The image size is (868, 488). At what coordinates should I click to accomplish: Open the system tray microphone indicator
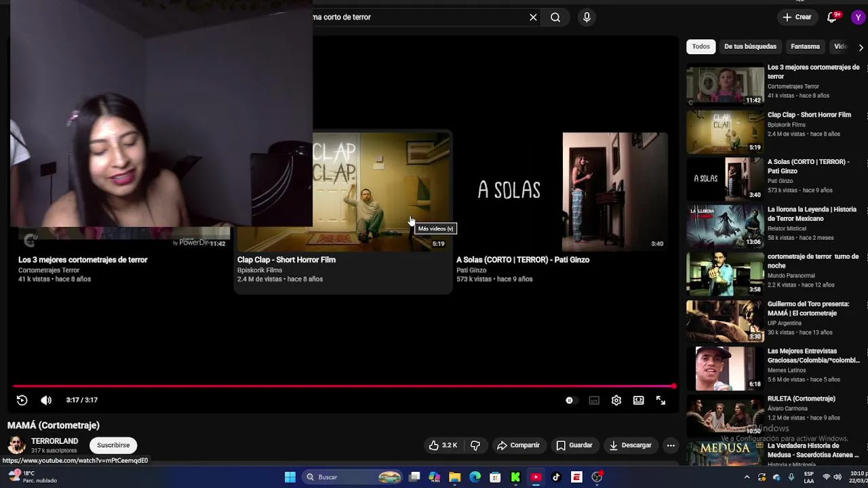pyautogui.click(x=791, y=477)
